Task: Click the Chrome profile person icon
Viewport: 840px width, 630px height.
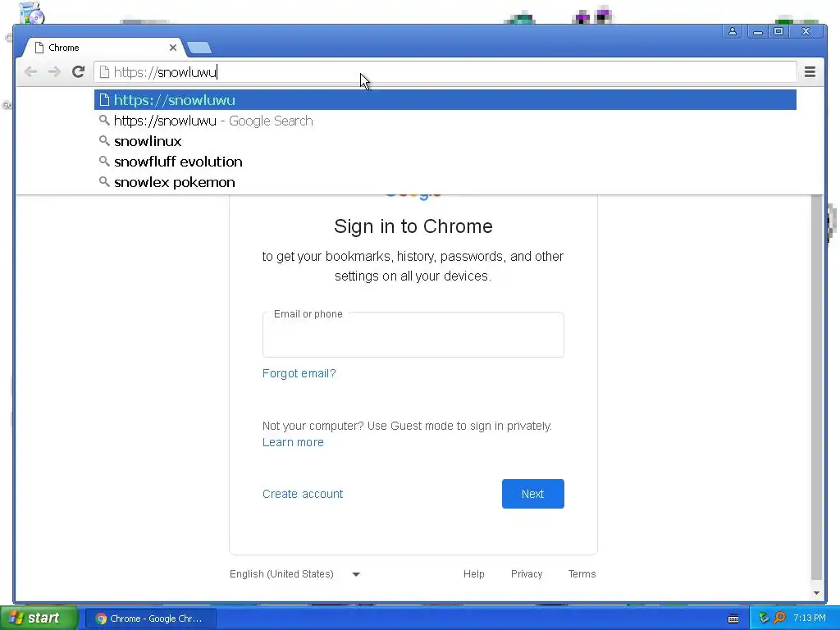Action: pos(733,31)
